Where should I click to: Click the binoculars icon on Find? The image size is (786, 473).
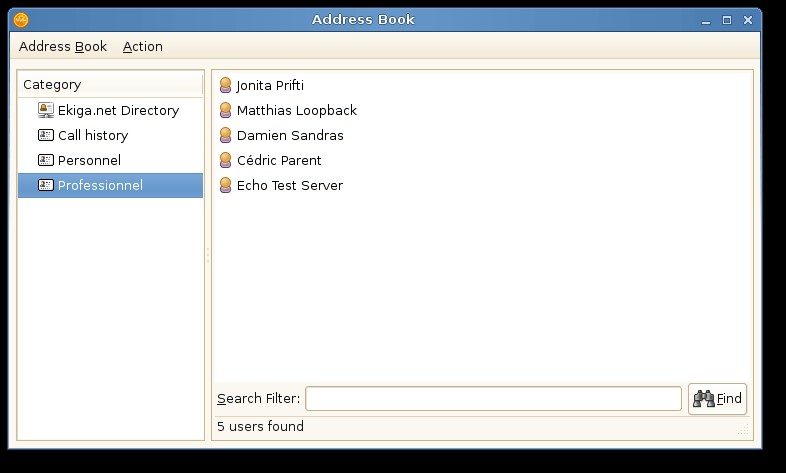[x=704, y=399]
